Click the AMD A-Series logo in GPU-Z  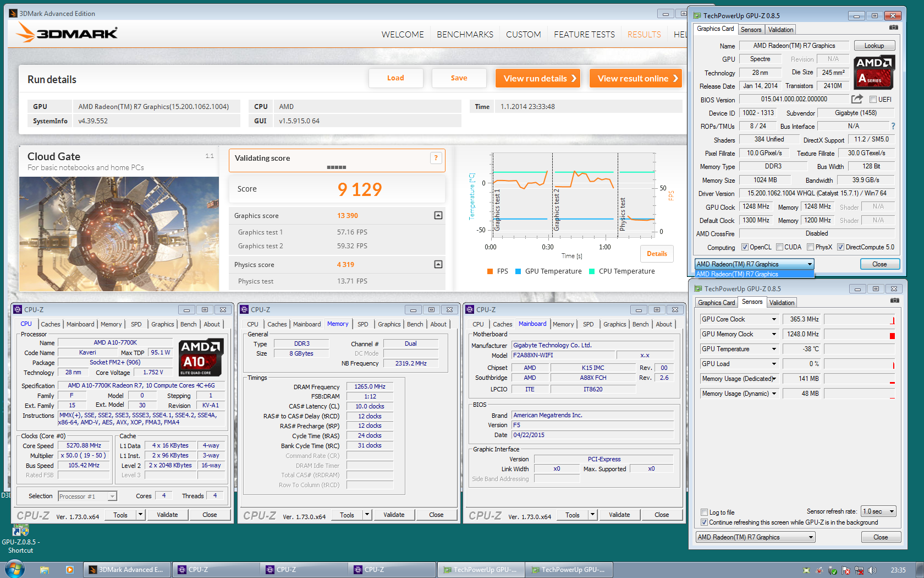[x=875, y=72]
